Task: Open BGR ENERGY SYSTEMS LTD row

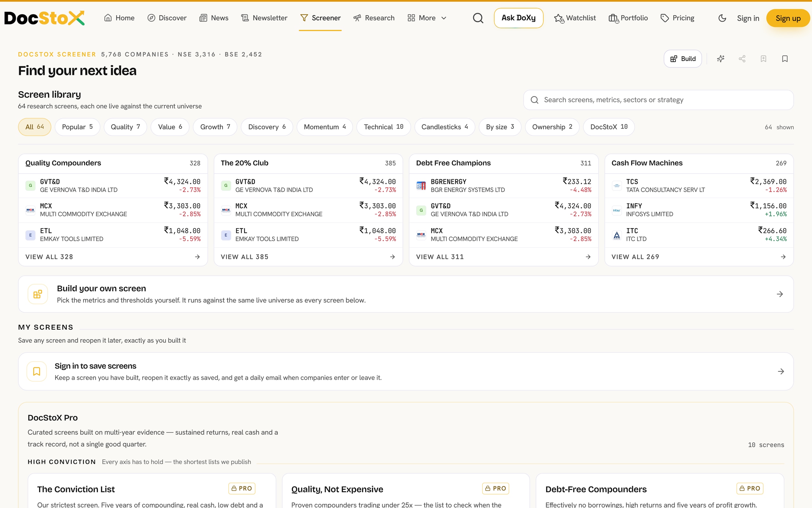Action: (x=504, y=185)
